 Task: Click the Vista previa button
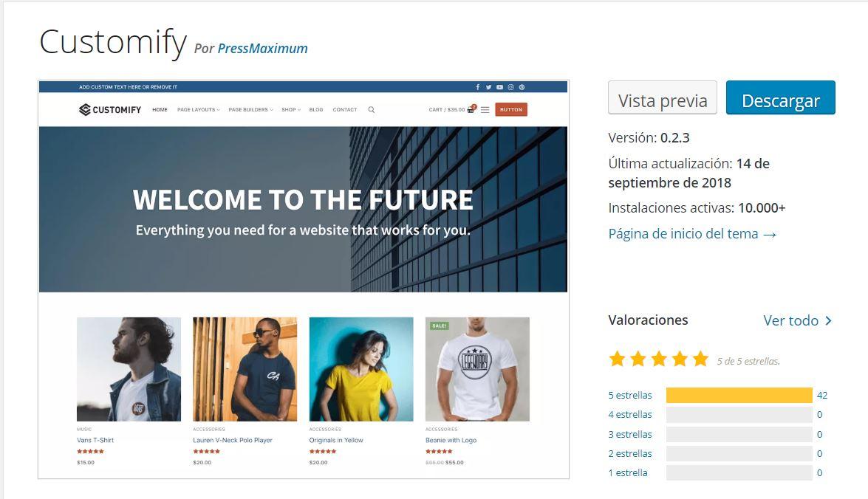click(x=662, y=97)
